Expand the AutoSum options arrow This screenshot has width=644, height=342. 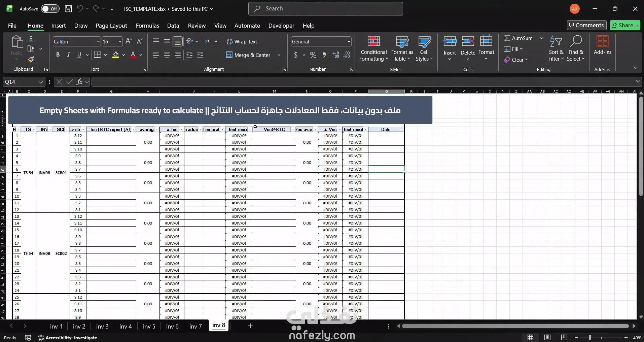(541, 38)
